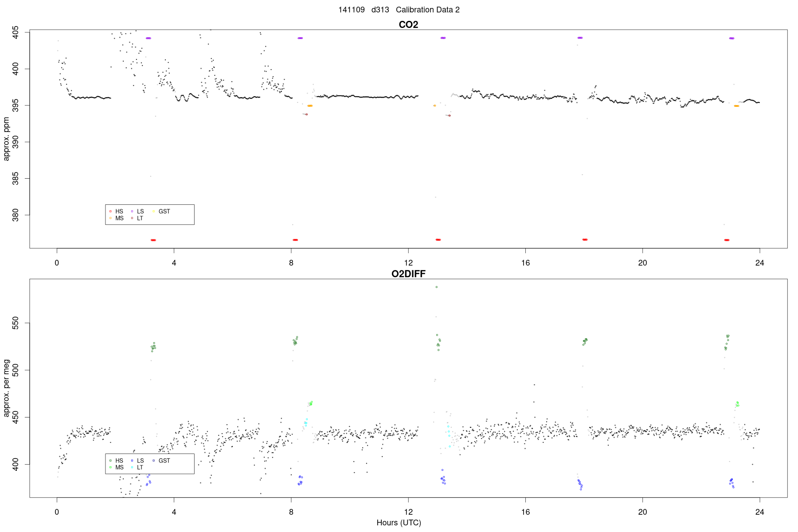Select the LT label in the CO2 legend
798x532 pixels.
pyautogui.click(x=140, y=218)
